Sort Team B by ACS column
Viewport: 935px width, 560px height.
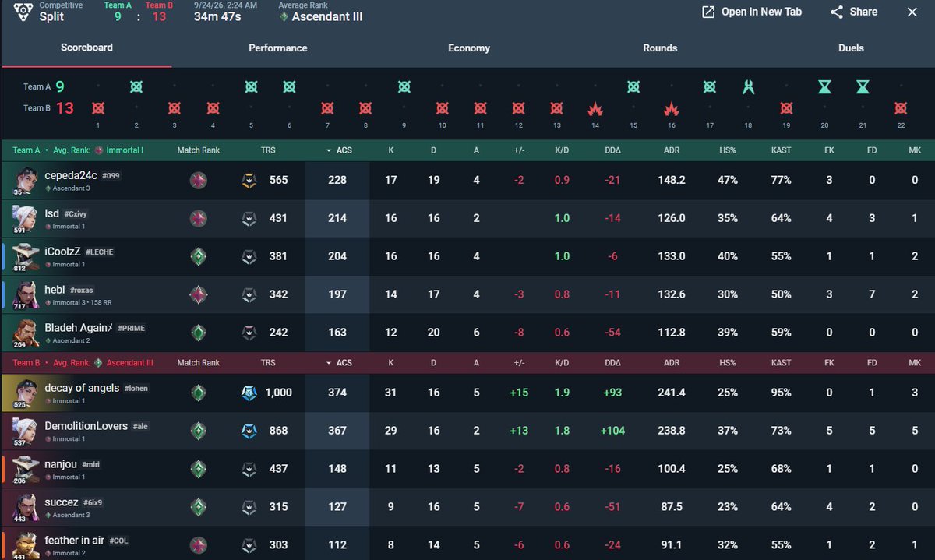coord(338,362)
